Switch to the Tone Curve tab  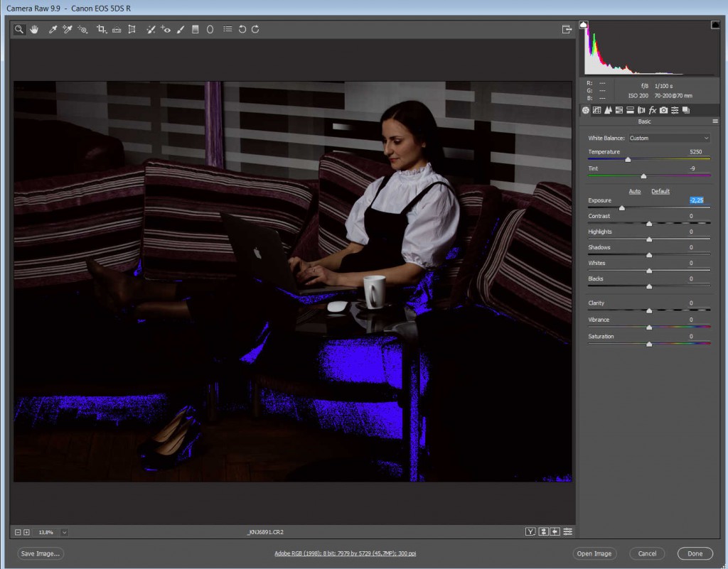point(597,110)
